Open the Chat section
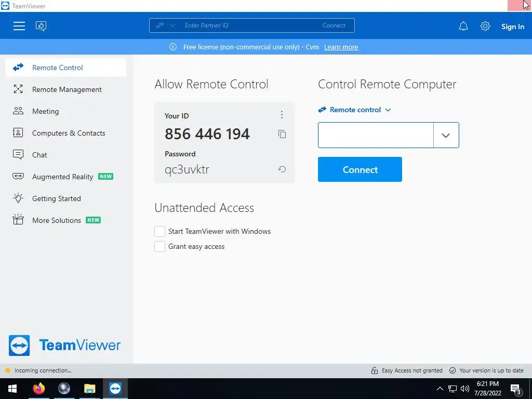The image size is (532, 399). click(x=66, y=155)
